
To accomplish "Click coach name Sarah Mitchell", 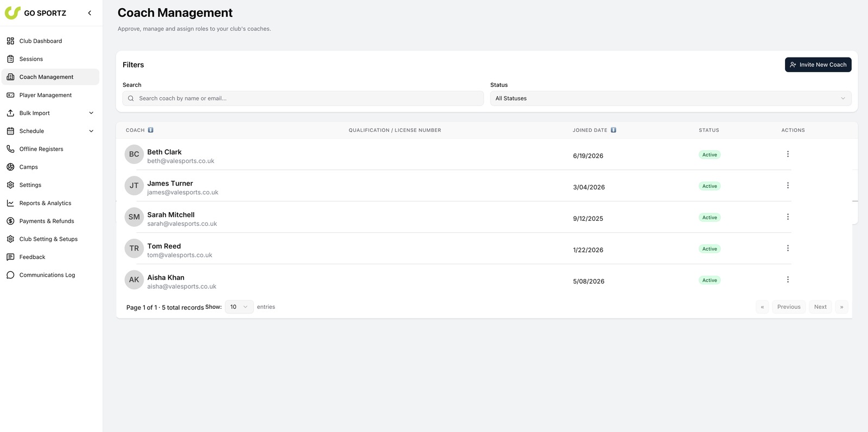I will click(171, 215).
